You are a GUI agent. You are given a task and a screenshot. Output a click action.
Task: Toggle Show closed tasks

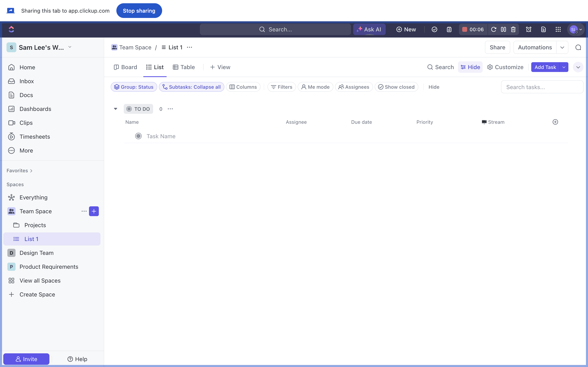396,87
